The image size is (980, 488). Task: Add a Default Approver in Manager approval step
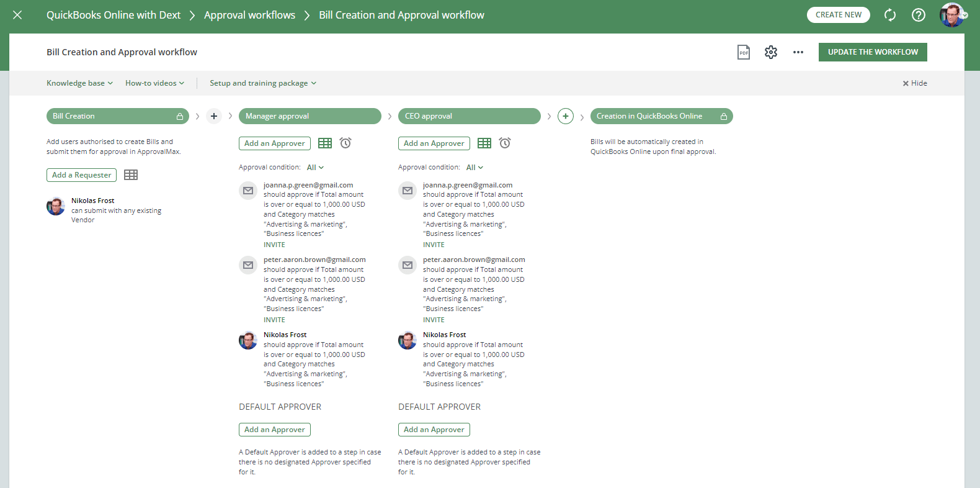click(275, 430)
